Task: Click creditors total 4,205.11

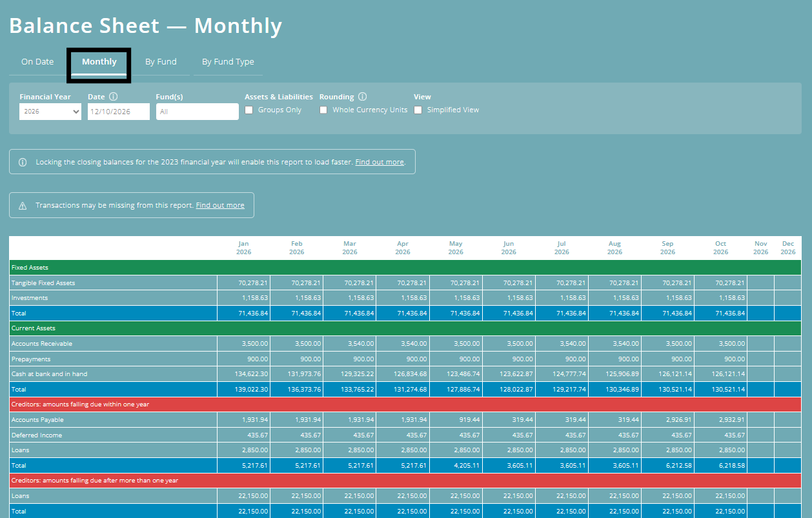Action: (466, 466)
